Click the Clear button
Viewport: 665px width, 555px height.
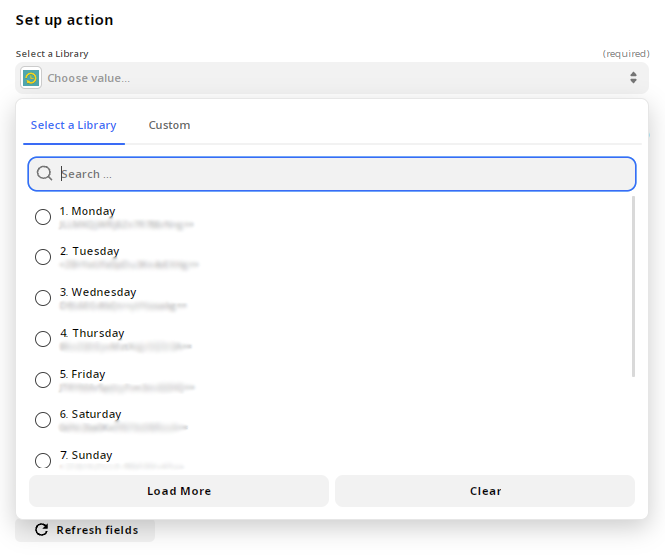(485, 491)
